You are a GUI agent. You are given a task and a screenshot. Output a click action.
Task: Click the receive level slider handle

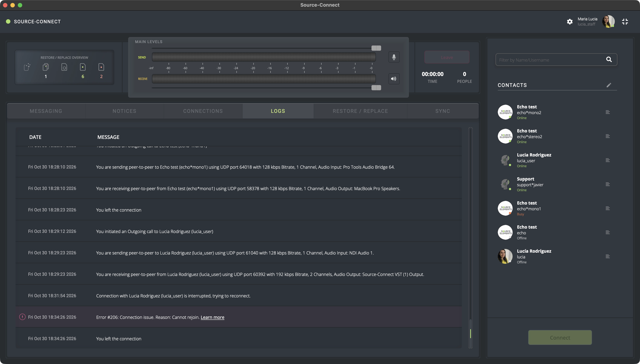point(376,87)
